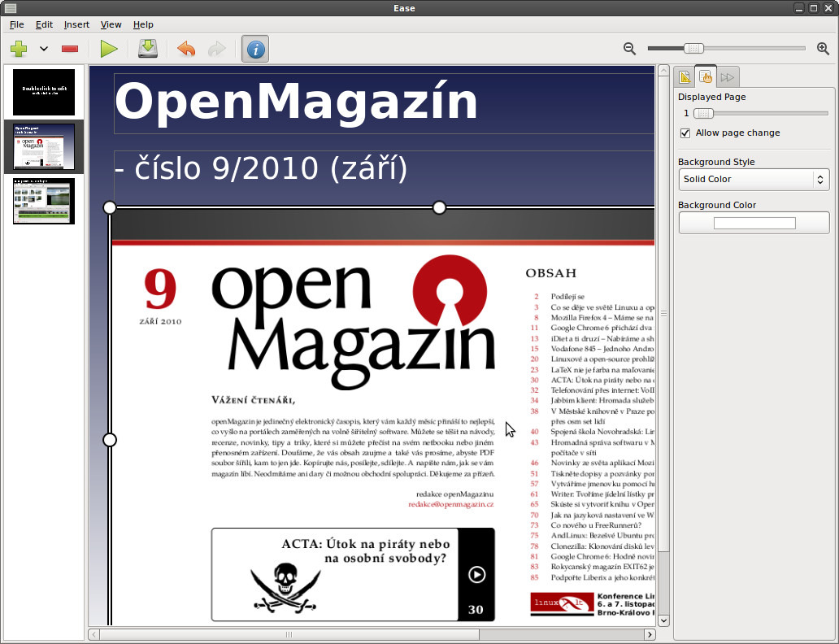Click the contents entry 'Podílejí se'
Screen dimensions: 839x644
567,297
